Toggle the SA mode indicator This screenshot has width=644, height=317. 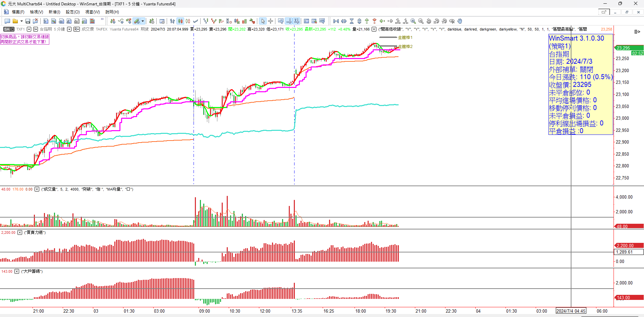(x=9, y=29)
